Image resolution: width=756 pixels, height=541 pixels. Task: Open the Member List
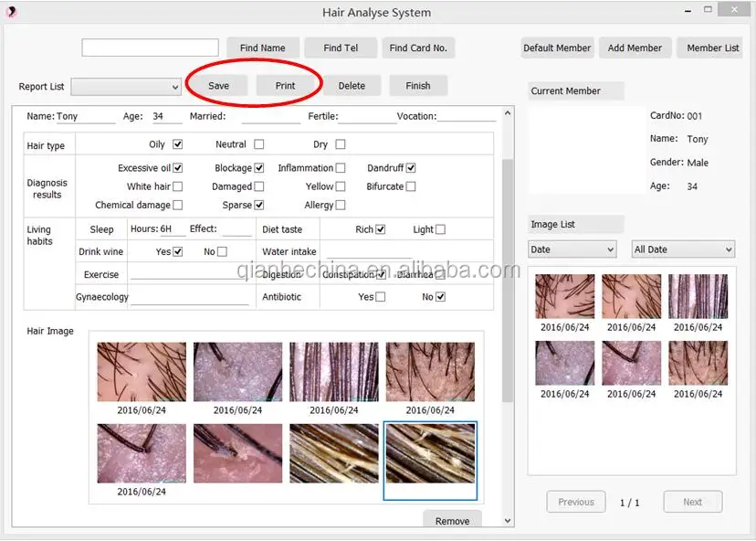click(710, 47)
